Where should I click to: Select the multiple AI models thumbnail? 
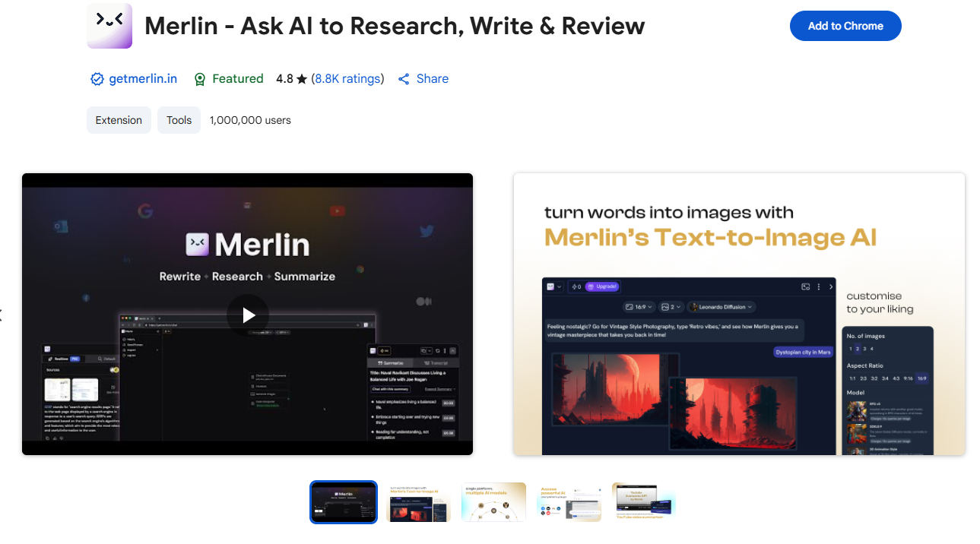493,502
